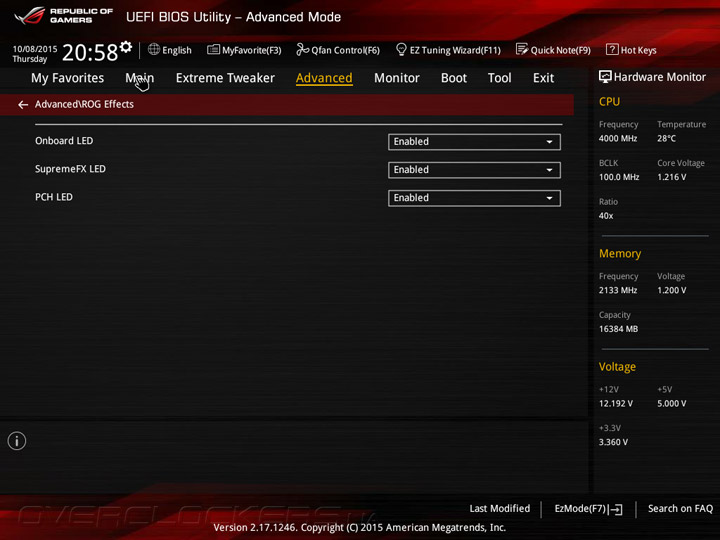This screenshot has height=540, width=720.
Task: Start EZ Tuning Wizard(F11)
Action: click(448, 50)
